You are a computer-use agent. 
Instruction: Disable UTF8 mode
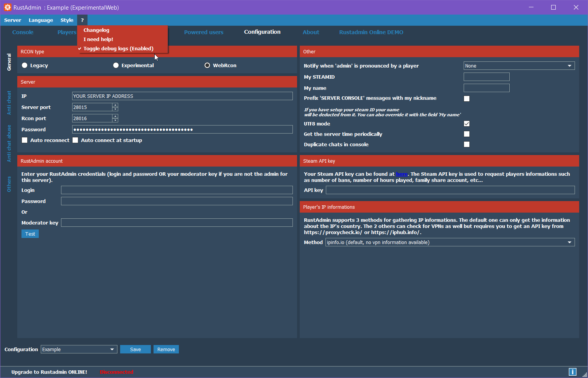click(x=467, y=124)
